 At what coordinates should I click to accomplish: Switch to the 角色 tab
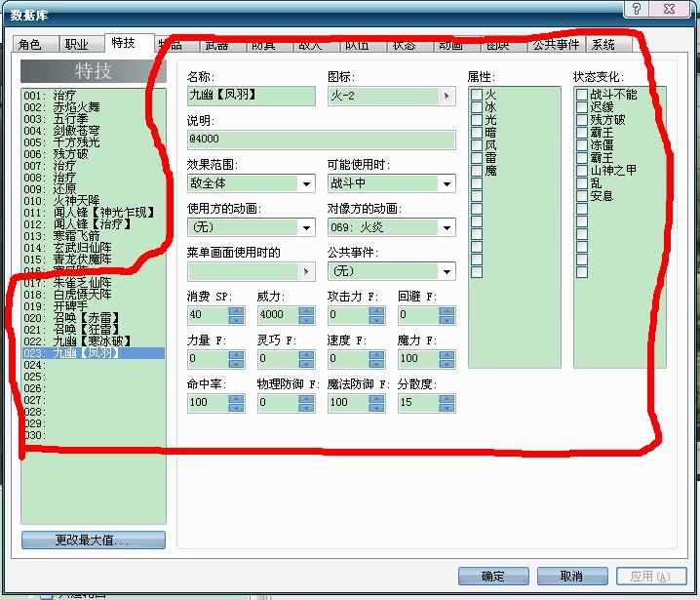[35, 44]
